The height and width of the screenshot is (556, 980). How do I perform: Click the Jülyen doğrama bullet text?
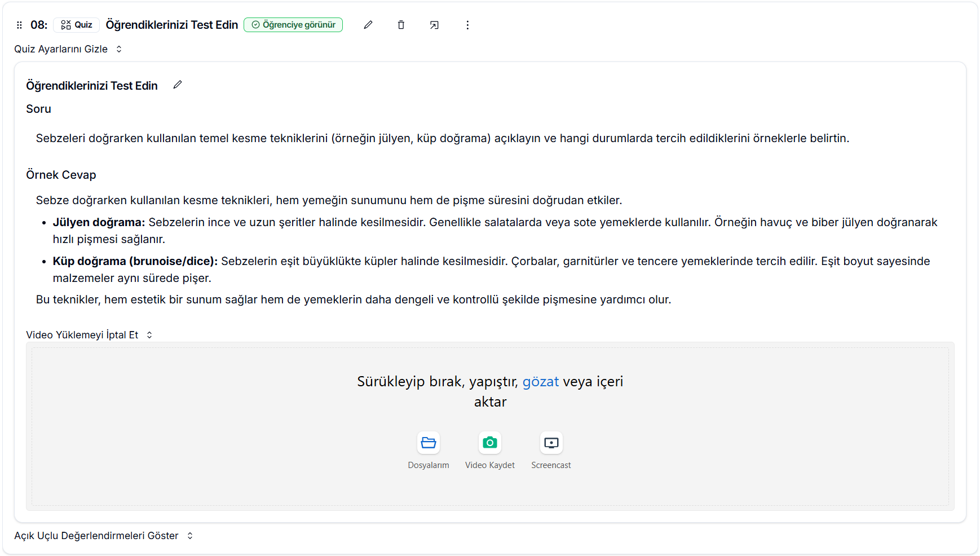(495, 231)
